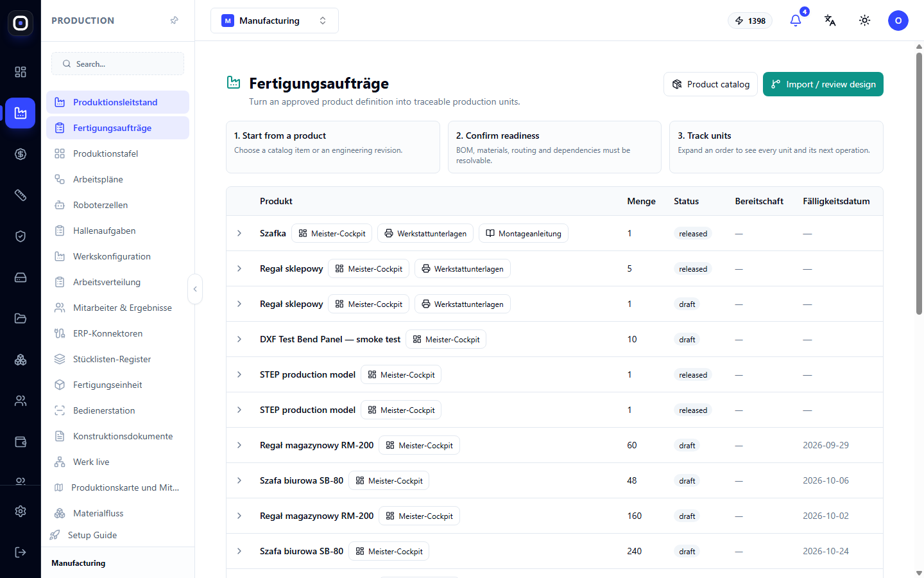The image size is (924, 578).
Task: Open the user avatar O
Action: (x=898, y=21)
